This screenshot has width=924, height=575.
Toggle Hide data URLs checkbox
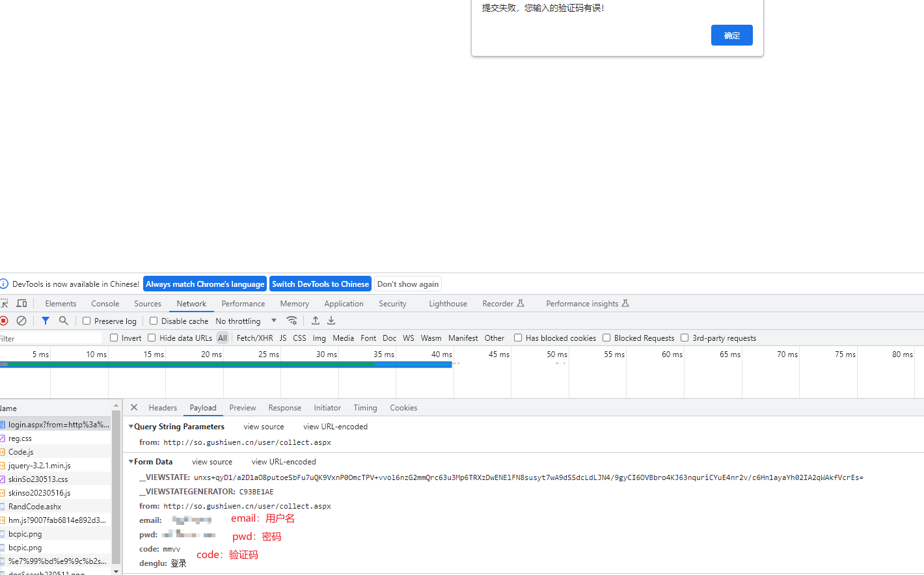152,338
